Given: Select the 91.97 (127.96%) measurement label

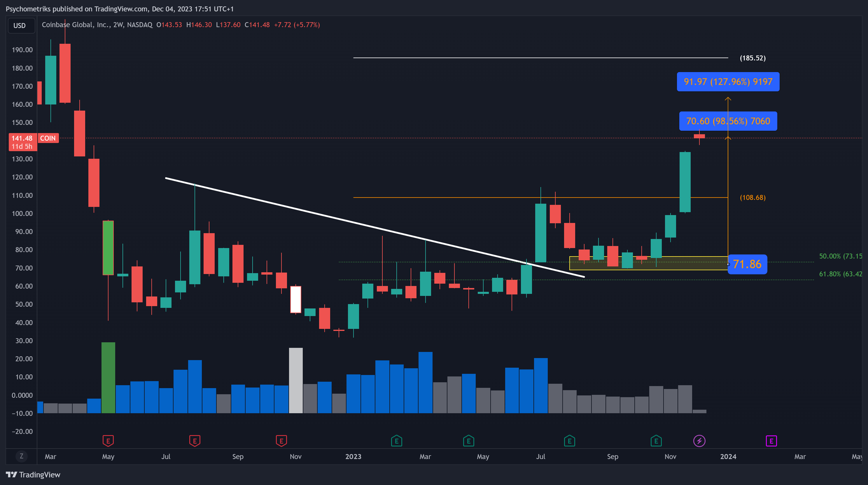Looking at the screenshot, I should coord(728,82).
